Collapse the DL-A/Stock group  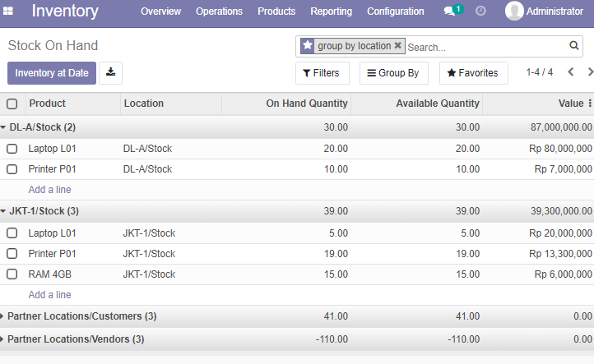point(38,127)
